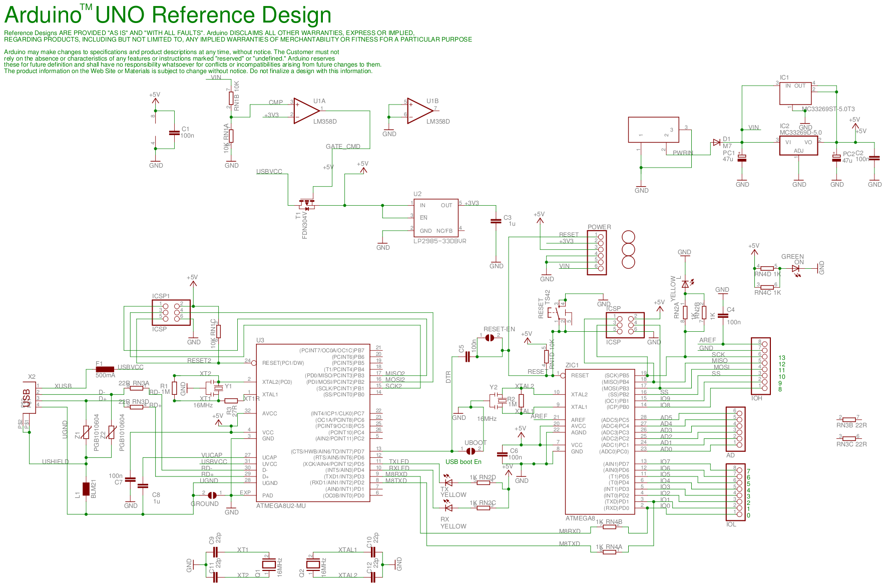Click the TX yellow LED symbol
This screenshot has height=588, width=884.
[449, 482]
